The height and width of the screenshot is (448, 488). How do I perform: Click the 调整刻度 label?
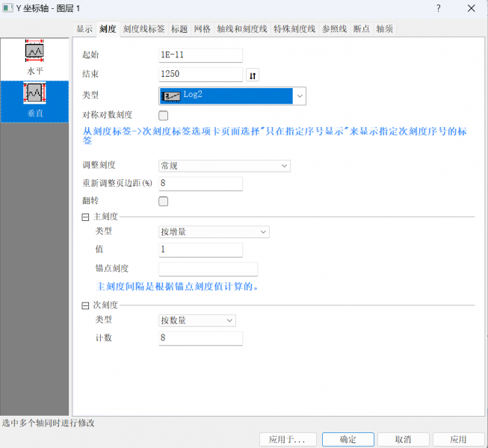pyautogui.click(x=99, y=165)
